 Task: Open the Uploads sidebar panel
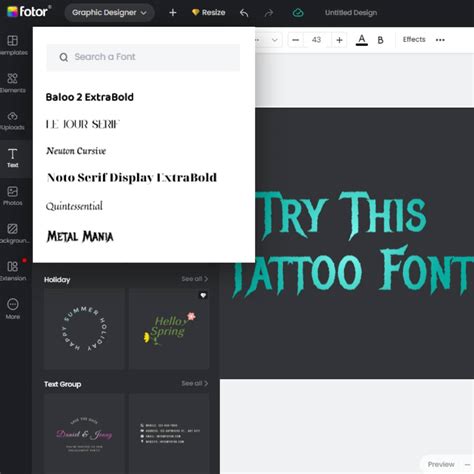[13, 121]
